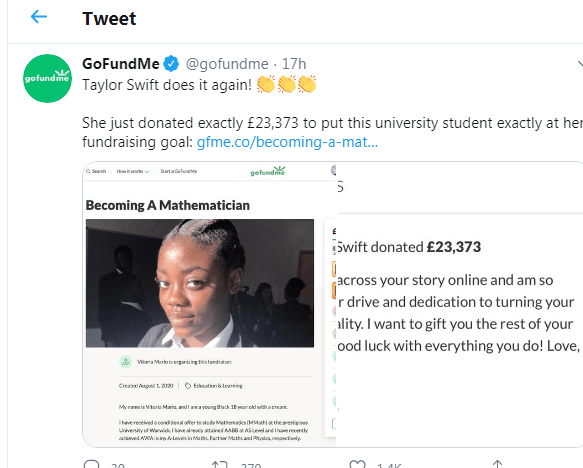
Task: Open the 17h timestamp link
Action: click(x=294, y=64)
